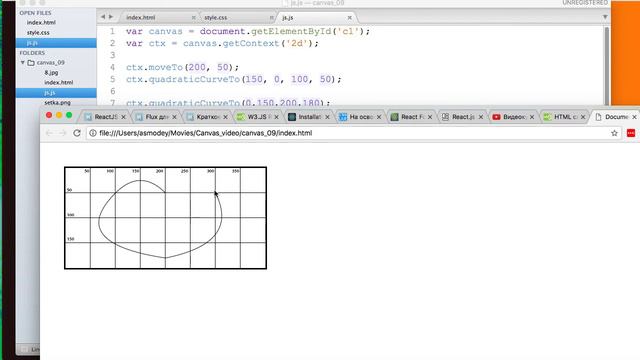Bookmark the page with the star icon
The width and height of the screenshot is (640, 360).
614,133
